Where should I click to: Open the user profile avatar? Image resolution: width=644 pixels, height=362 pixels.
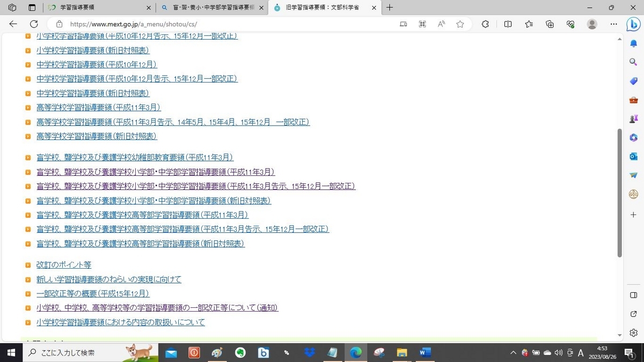(x=592, y=24)
